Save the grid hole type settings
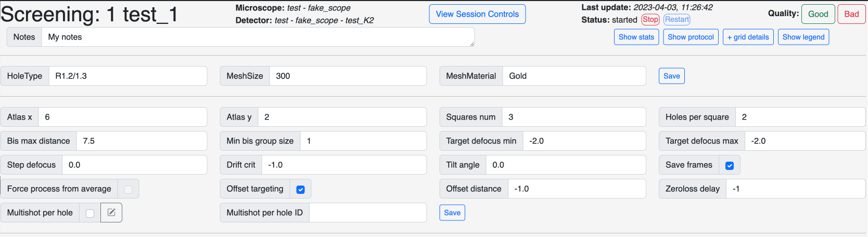868x237 pixels. (671, 76)
